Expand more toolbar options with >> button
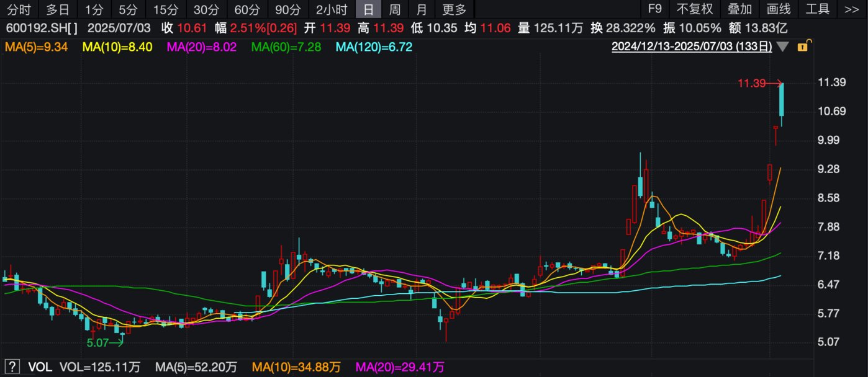Screen dimensions: 868x377 pos(851,9)
